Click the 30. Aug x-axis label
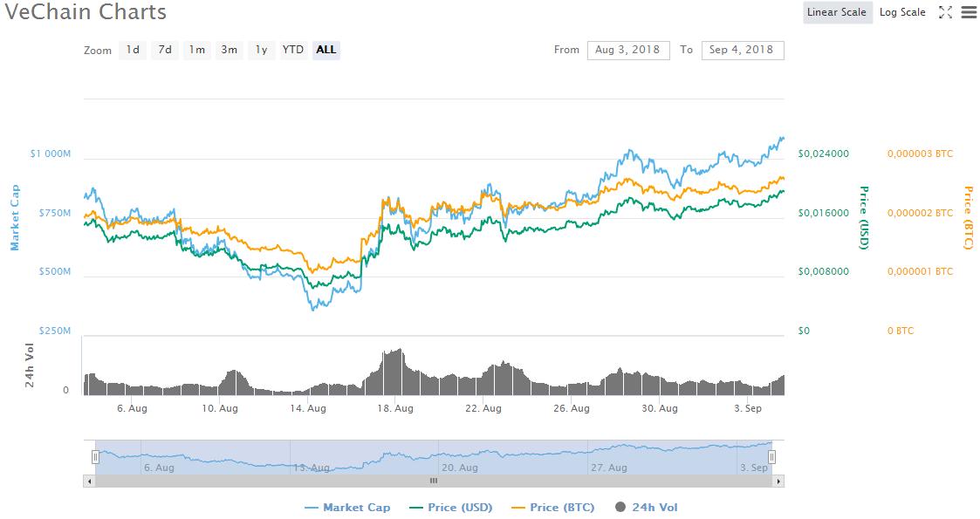The width and height of the screenshot is (980, 519). tap(660, 408)
